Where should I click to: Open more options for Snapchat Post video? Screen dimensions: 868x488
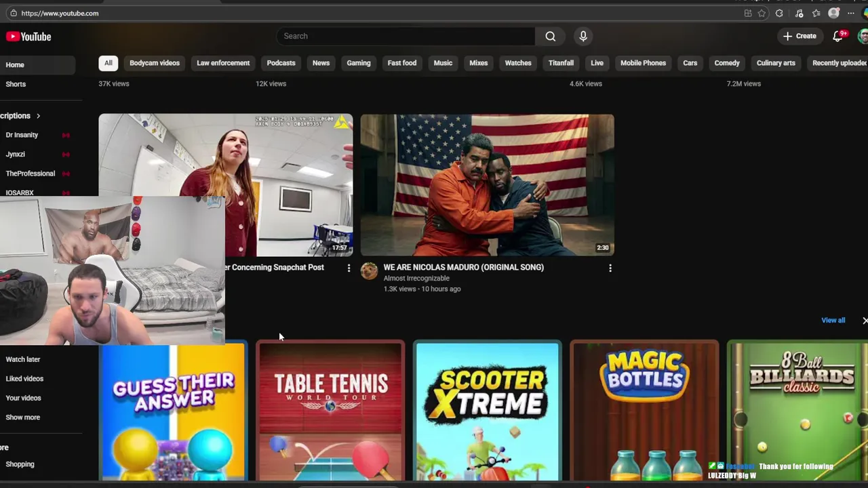pos(349,268)
